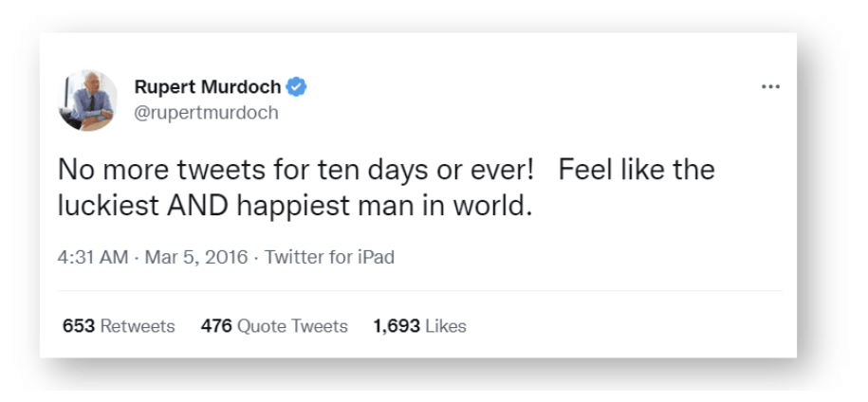Click the 1,693 likes count number
The image size is (868, 402).
click(397, 326)
